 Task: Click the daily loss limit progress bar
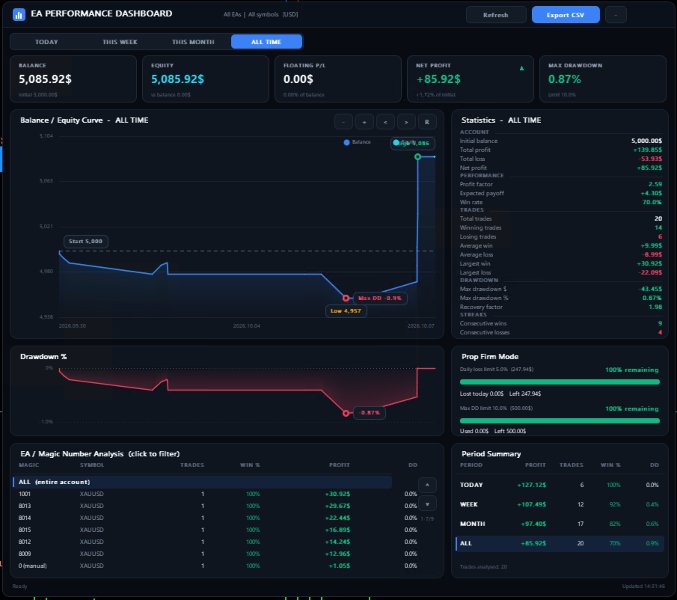(560, 382)
